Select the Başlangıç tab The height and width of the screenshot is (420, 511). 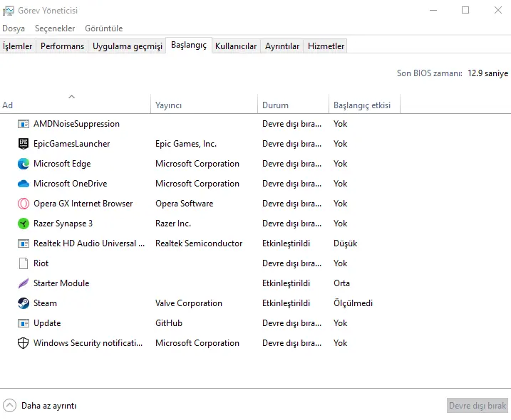189,45
